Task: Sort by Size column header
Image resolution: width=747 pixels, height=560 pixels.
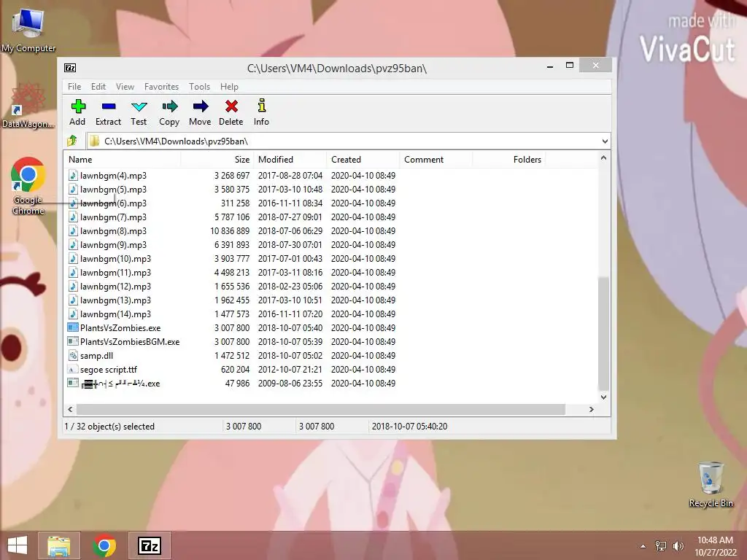Action: click(x=217, y=159)
